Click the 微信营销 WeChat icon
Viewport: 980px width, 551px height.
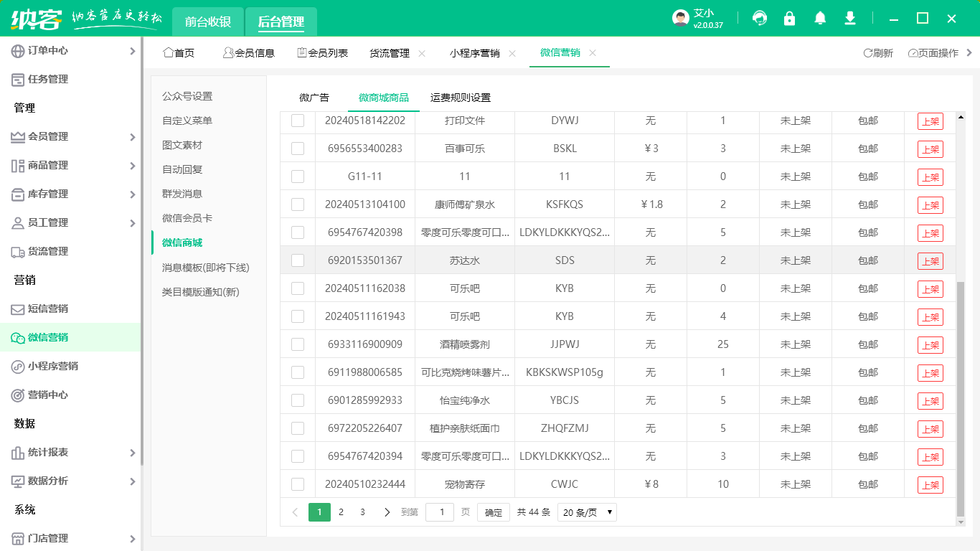(18, 337)
